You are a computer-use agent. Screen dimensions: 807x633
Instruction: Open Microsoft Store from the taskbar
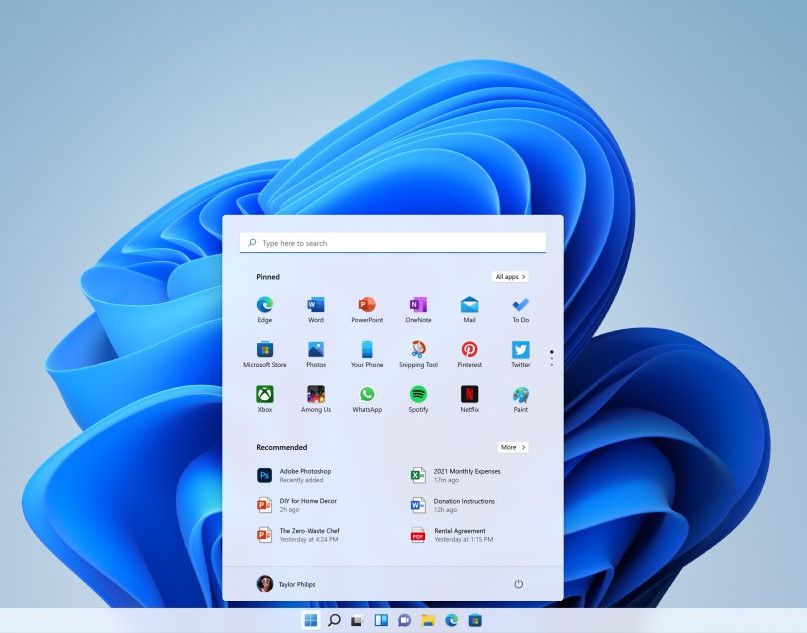[x=475, y=620]
